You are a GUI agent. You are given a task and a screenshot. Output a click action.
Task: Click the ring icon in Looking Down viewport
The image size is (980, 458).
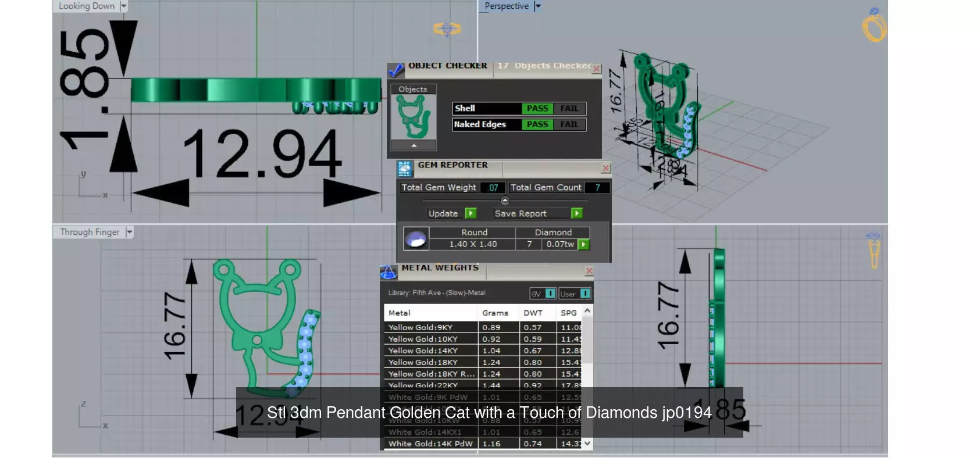click(x=447, y=28)
